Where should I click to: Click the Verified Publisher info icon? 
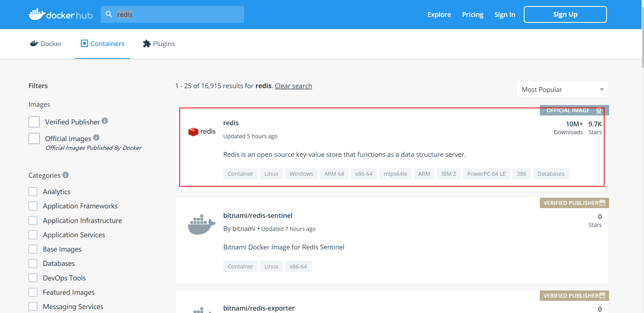tap(105, 121)
